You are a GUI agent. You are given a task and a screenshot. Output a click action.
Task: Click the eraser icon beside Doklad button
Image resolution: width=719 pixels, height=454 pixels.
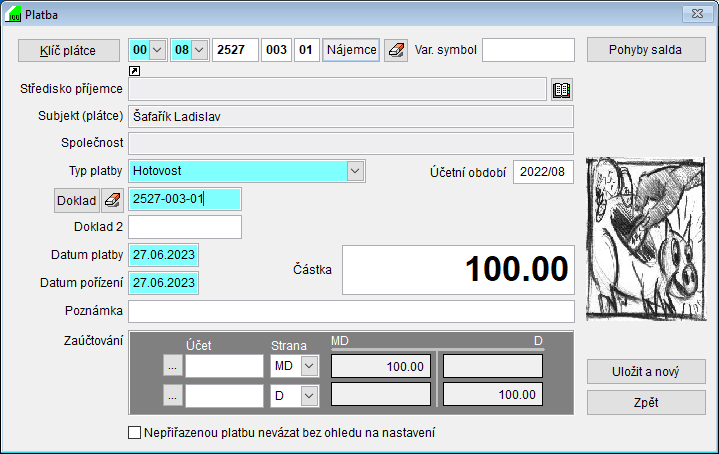click(x=112, y=199)
